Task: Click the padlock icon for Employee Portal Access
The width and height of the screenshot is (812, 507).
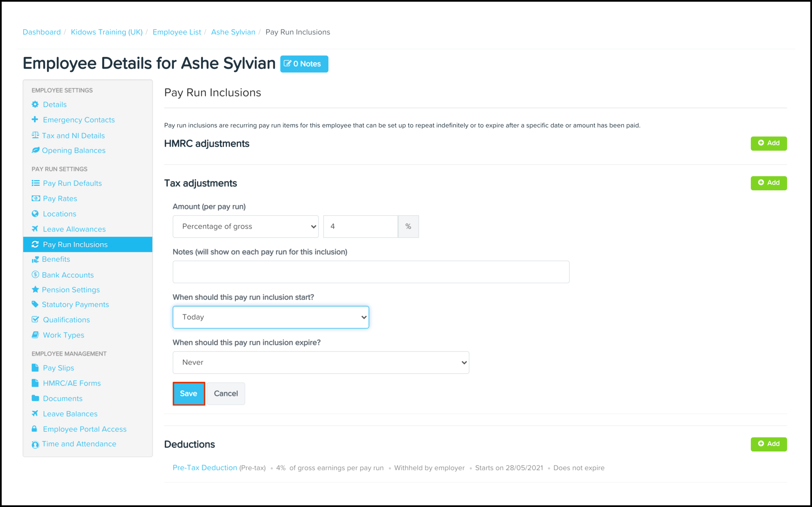Action: (35, 429)
